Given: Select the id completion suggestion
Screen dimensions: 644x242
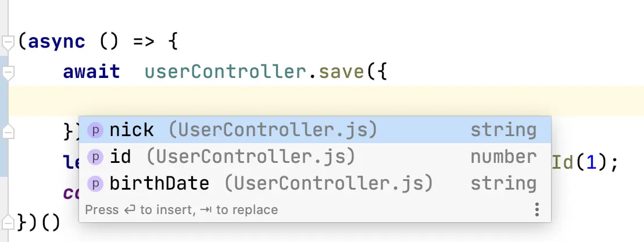Looking at the screenshot, I should point(315,157).
